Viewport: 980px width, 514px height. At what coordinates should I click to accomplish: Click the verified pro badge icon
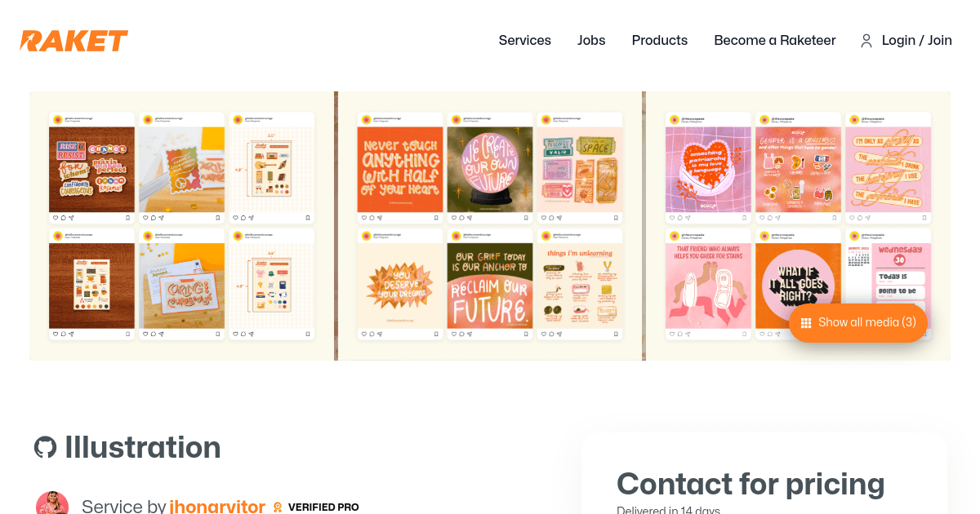click(x=278, y=507)
